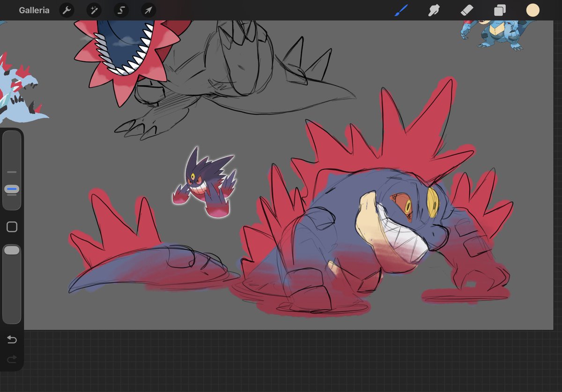Open the Adjustments magic wand menu
562x392 pixels.
tap(94, 10)
